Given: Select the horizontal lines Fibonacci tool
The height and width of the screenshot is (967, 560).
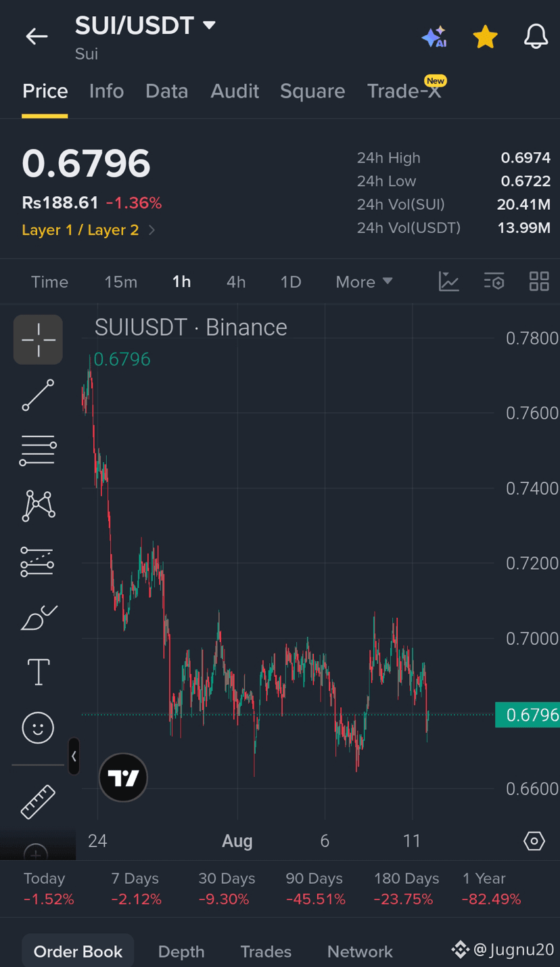Looking at the screenshot, I should point(38,450).
